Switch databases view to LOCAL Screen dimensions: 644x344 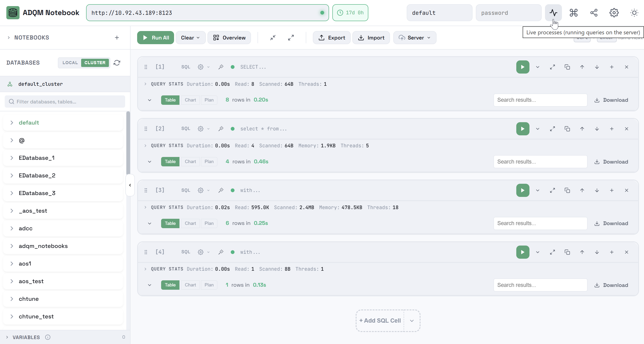point(70,63)
